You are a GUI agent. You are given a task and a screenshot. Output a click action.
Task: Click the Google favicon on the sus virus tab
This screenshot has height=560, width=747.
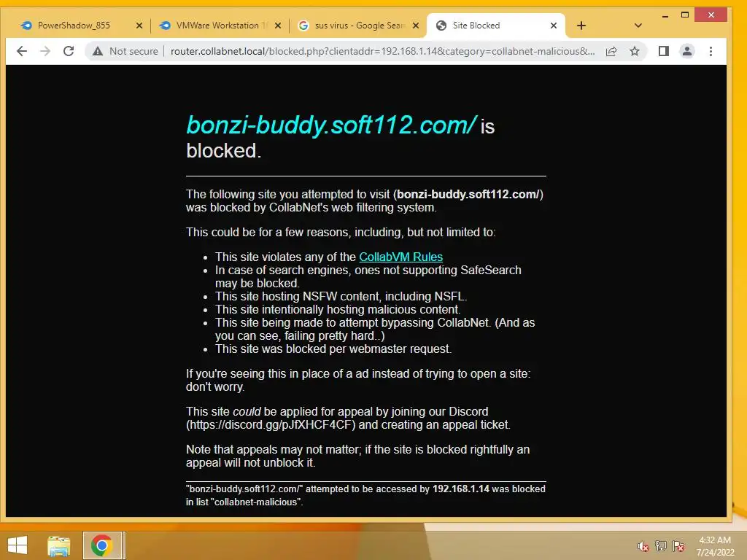[303, 26]
